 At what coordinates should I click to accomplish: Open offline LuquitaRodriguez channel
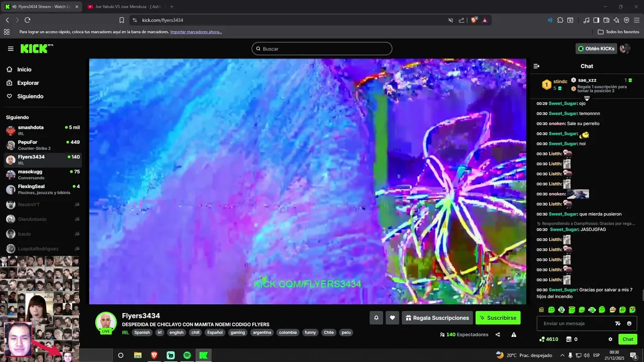click(43, 248)
